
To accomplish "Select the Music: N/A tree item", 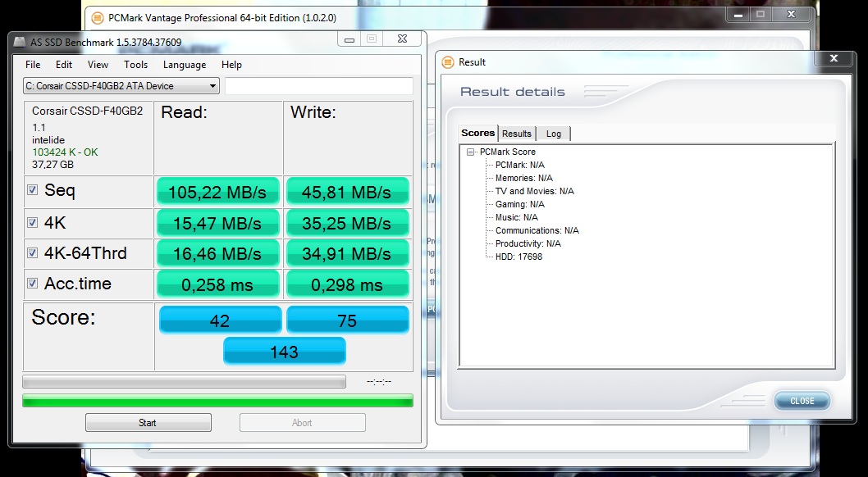I will [x=517, y=217].
